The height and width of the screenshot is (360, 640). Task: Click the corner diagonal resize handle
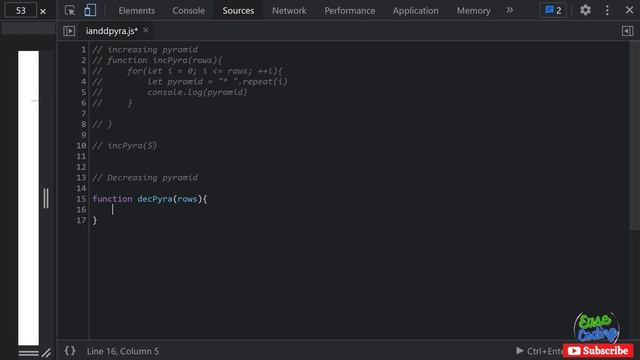(x=46, y=352)
